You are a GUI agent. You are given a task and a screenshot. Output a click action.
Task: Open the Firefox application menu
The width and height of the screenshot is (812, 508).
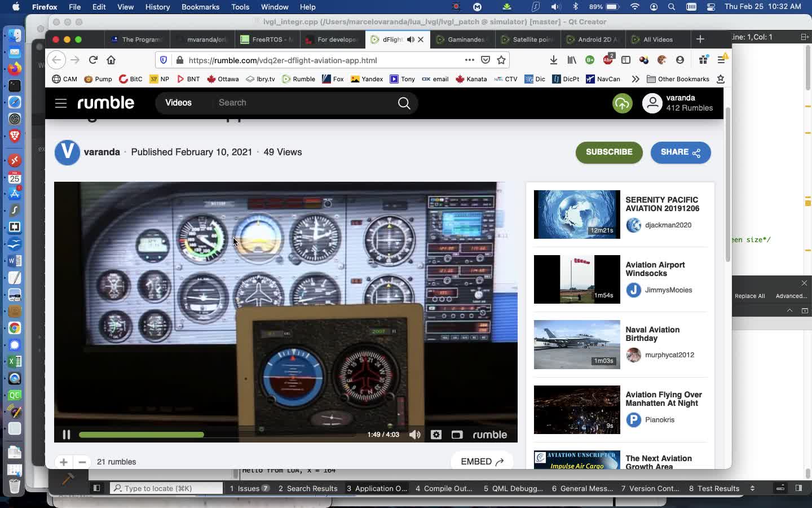721,60
